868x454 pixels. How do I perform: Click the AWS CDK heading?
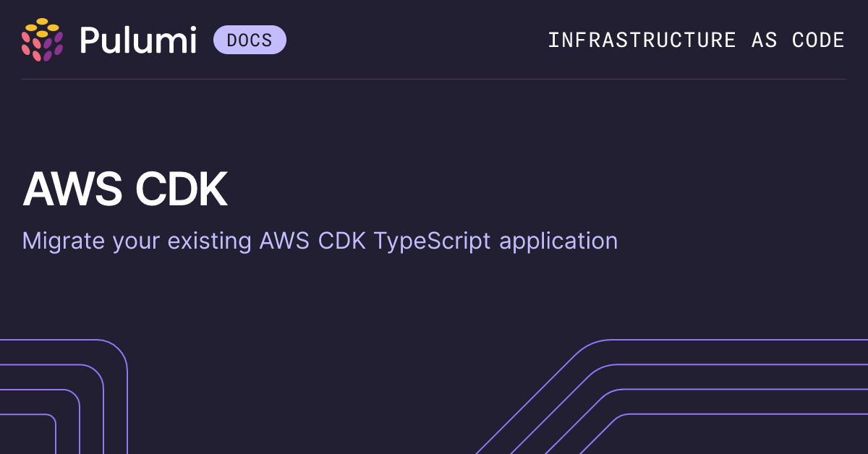125,190
